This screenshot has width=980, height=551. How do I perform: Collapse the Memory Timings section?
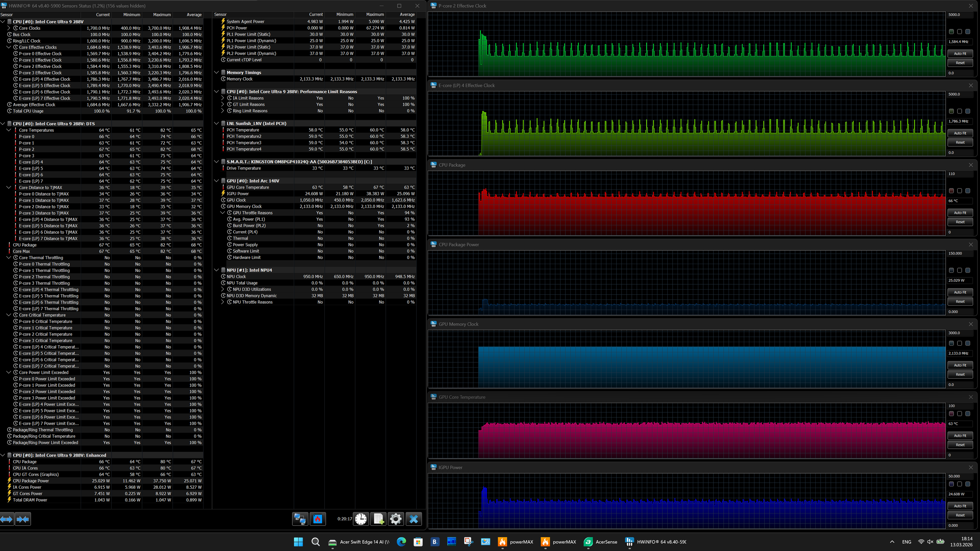217,73
